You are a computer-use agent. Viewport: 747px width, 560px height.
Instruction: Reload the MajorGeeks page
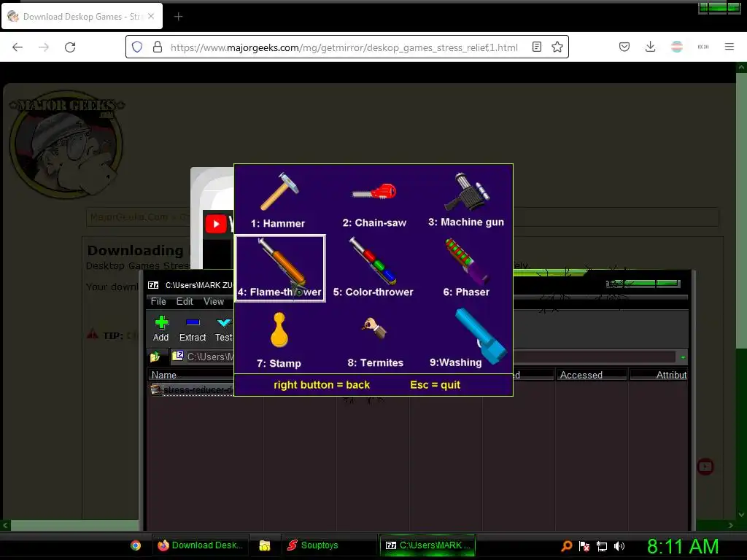point(70,47)
